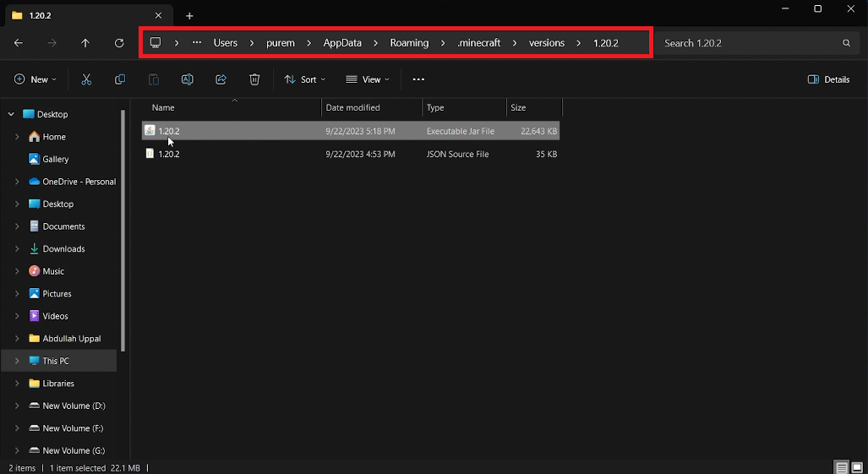The height and width of the screenshot is (474, 868).
Task: Click the navigation pane scrollbar
Action: 123,231
